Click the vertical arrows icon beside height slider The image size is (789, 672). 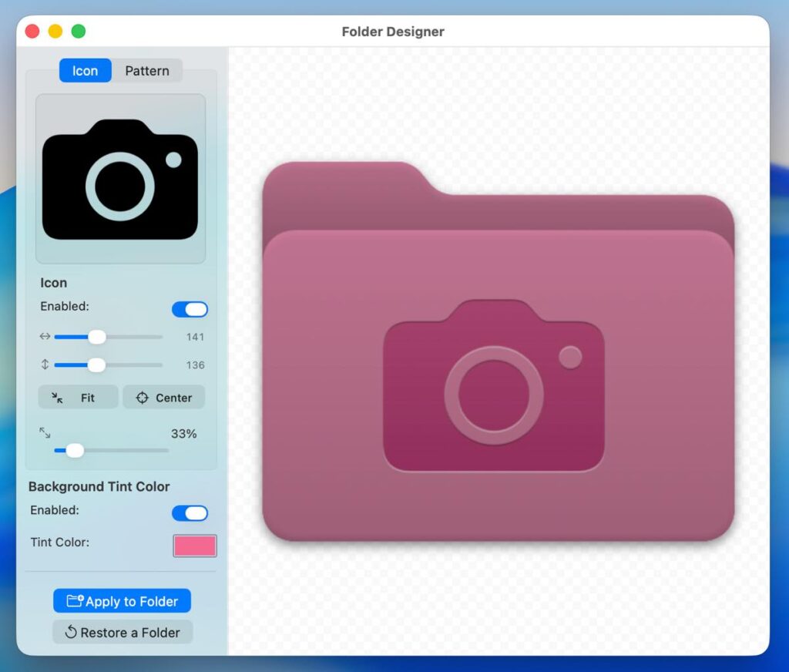[x=45, y=365]
